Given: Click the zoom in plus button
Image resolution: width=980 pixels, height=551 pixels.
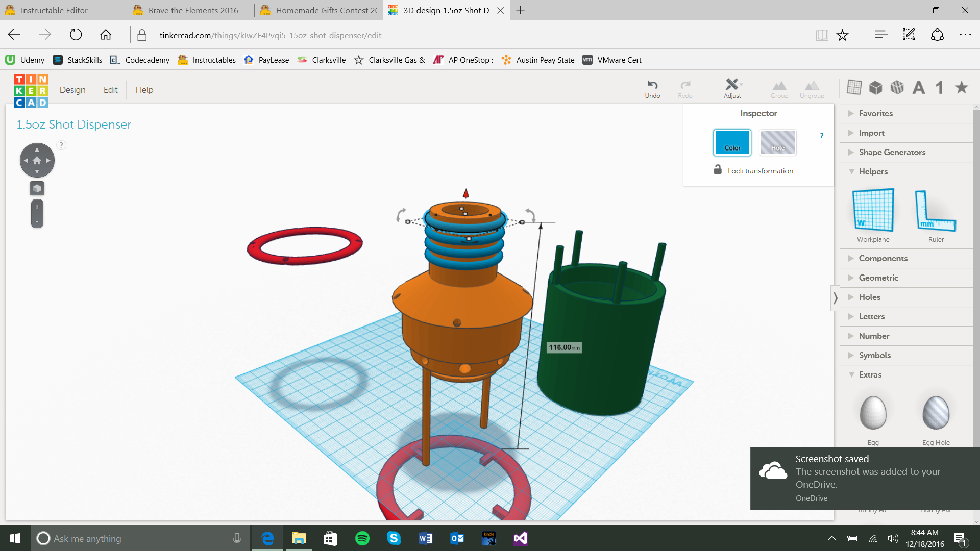Looking at the screenshot, I should point(37,207).
